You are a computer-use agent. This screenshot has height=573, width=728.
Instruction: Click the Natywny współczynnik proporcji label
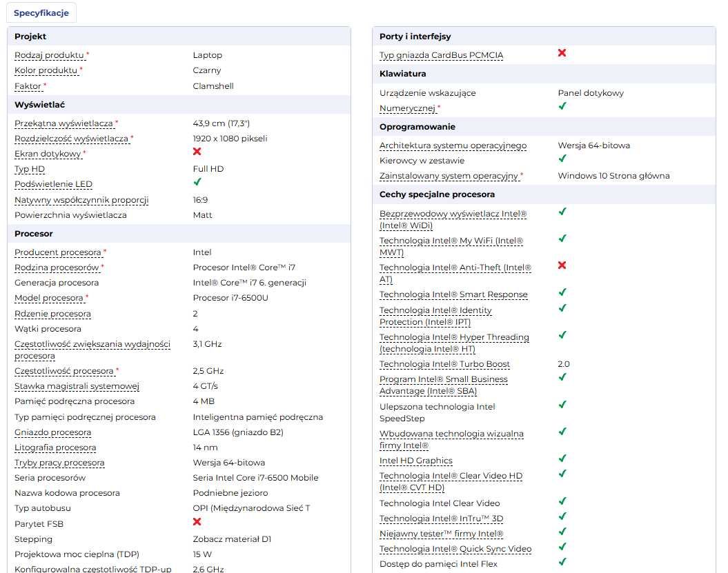point(81,200)
